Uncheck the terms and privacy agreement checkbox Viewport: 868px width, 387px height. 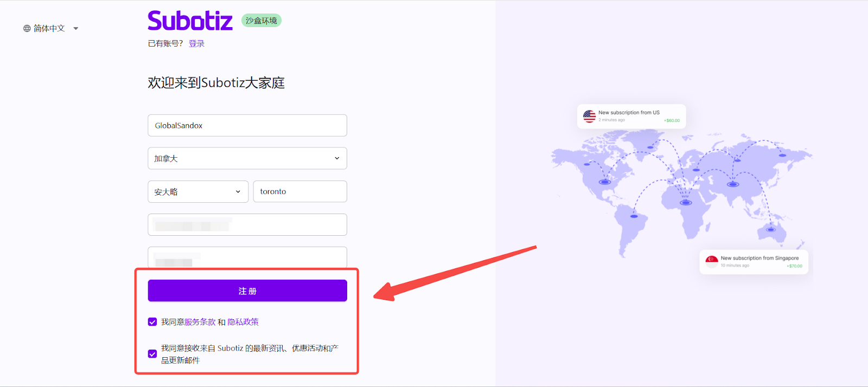(x=152, y=322)
